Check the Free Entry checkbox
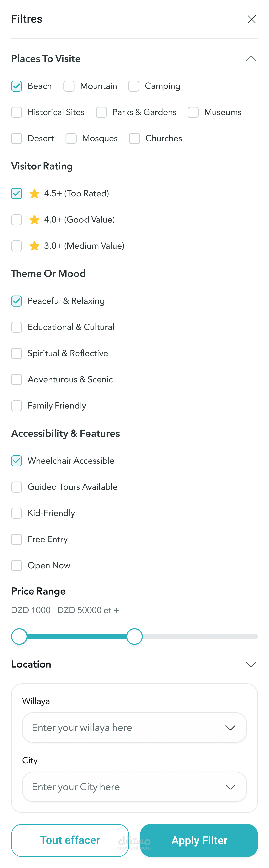 click(17, 539)
